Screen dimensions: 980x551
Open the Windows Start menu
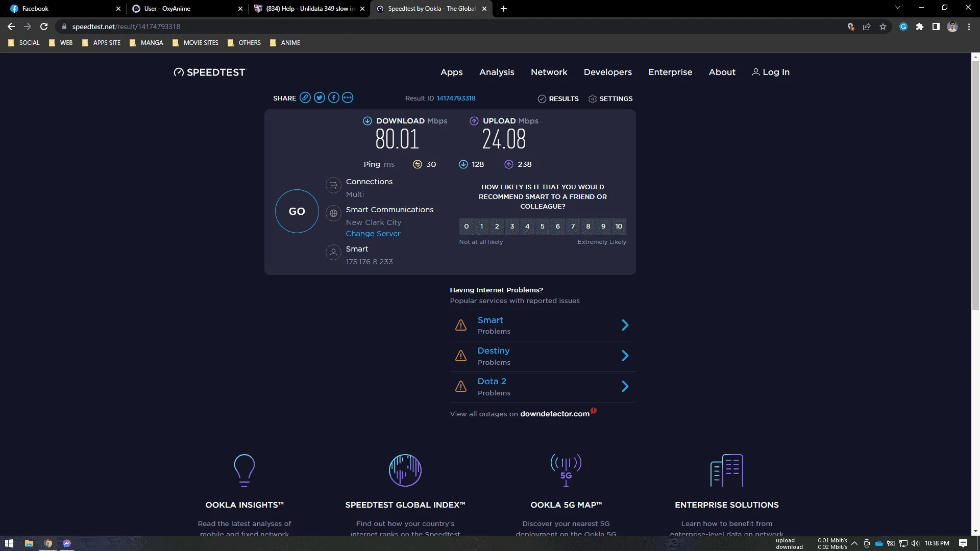pos(9,543)
